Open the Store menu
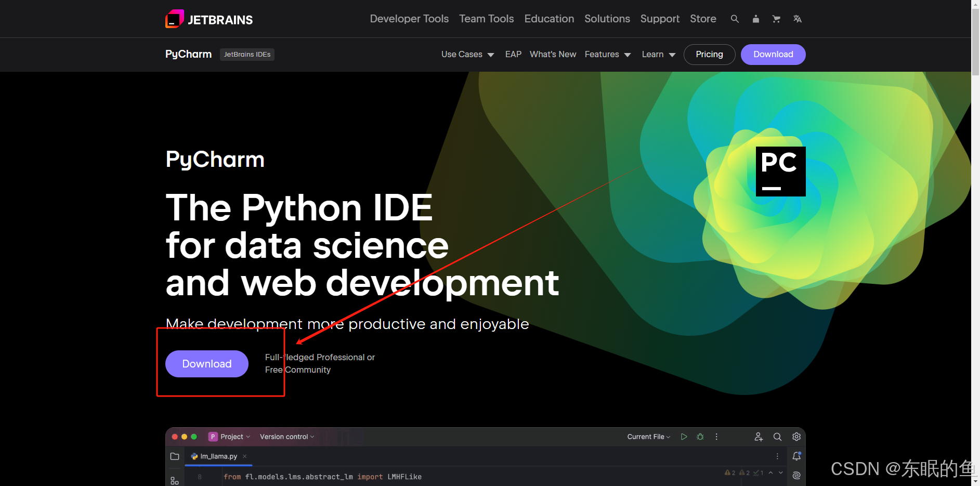The image size is (980, 486). (703, 19)
